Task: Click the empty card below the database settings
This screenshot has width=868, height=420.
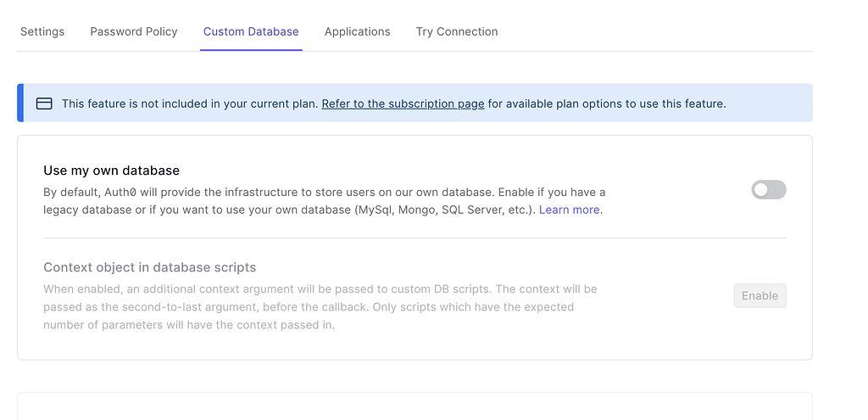Action: 415,406
